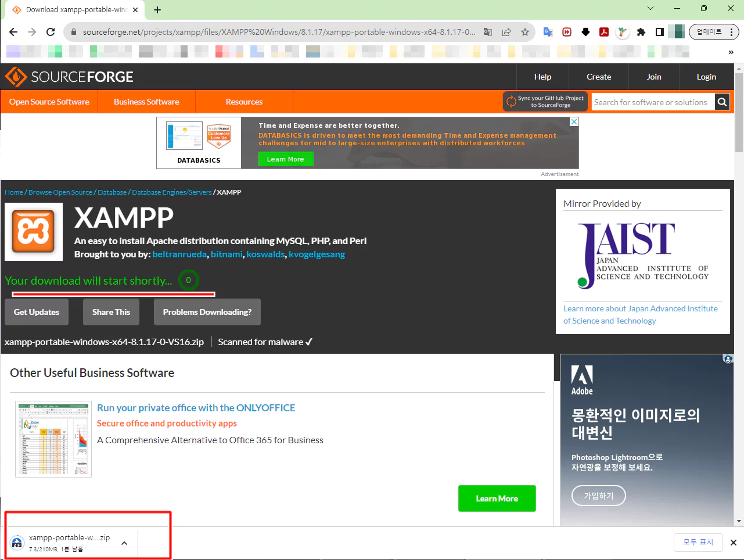Go forward to the next page
The image size is (744, 560).
[x=32, y=32]
